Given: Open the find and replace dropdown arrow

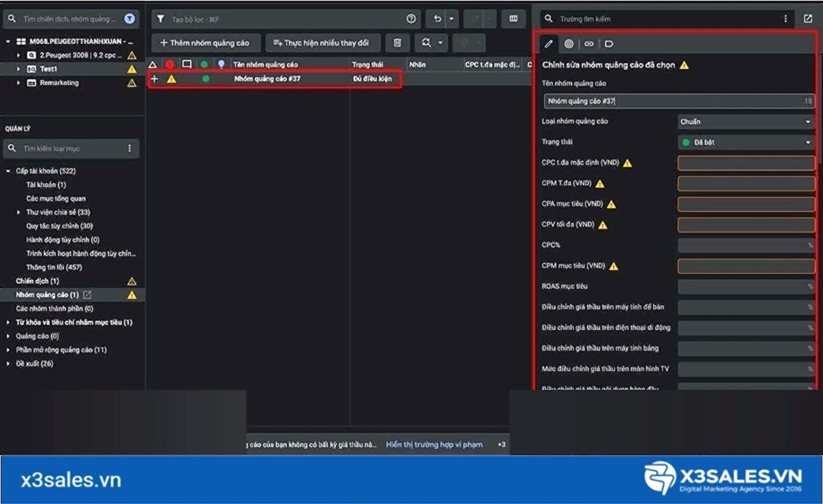Looking at the screenshot, I should [x=440, y=42].
